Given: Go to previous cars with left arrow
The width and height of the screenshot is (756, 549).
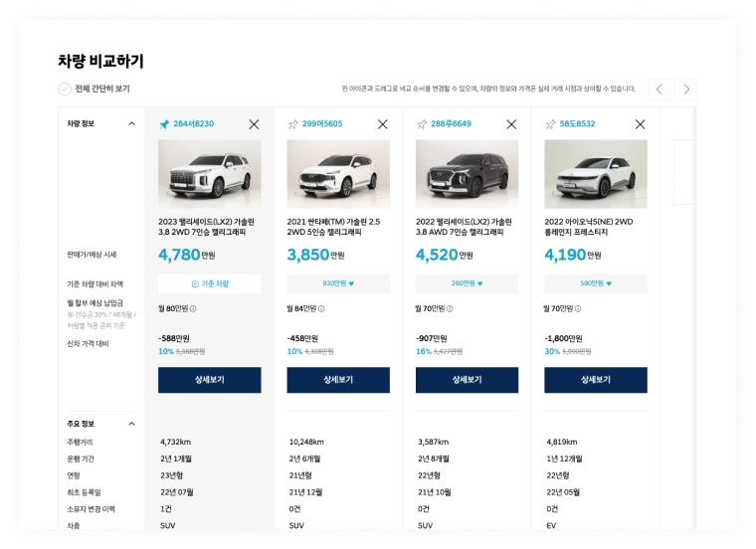Looking at the screenshot, I should (x=660, y=90).
